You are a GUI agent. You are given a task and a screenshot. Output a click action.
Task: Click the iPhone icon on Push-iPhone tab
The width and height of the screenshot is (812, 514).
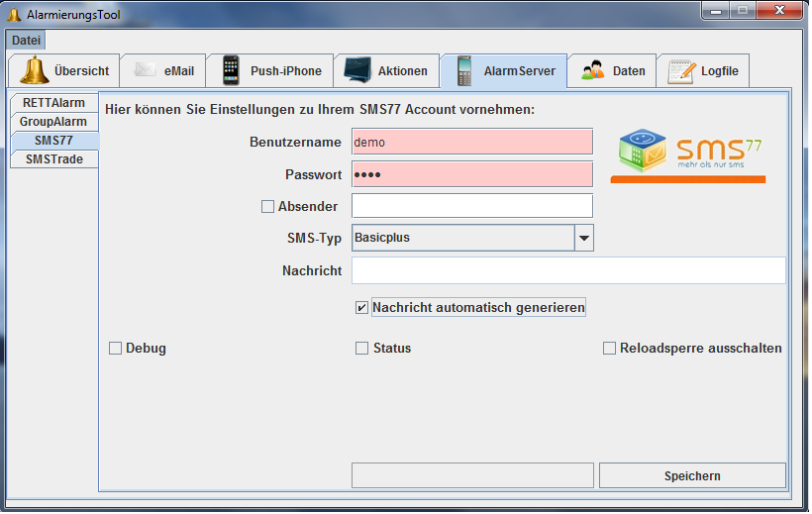[x=231, y=71]
